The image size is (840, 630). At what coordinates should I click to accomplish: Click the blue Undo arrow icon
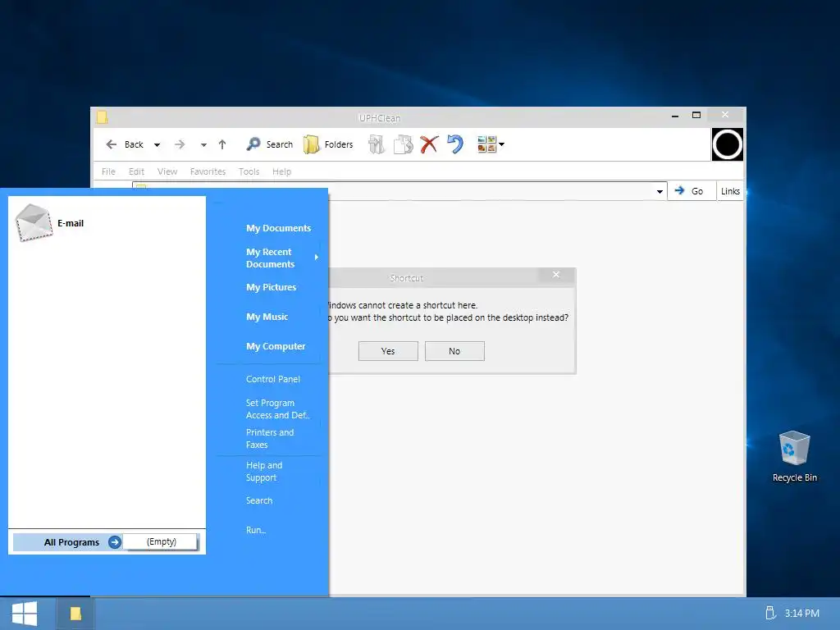click(x=454, y=144)
